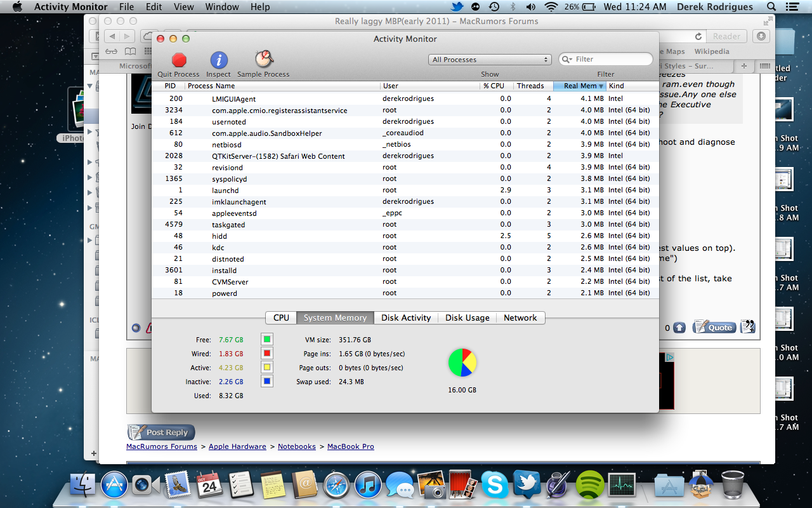The width and height of the screenshot is (812, 508).
Task: Open the MacBook Pro breadcrumb link
Action: click(351, 446)
